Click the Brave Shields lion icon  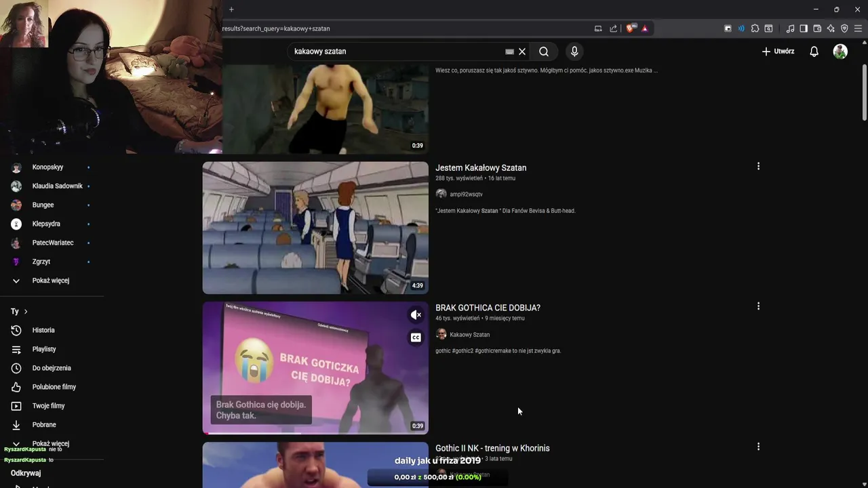(x=631, y=28)
